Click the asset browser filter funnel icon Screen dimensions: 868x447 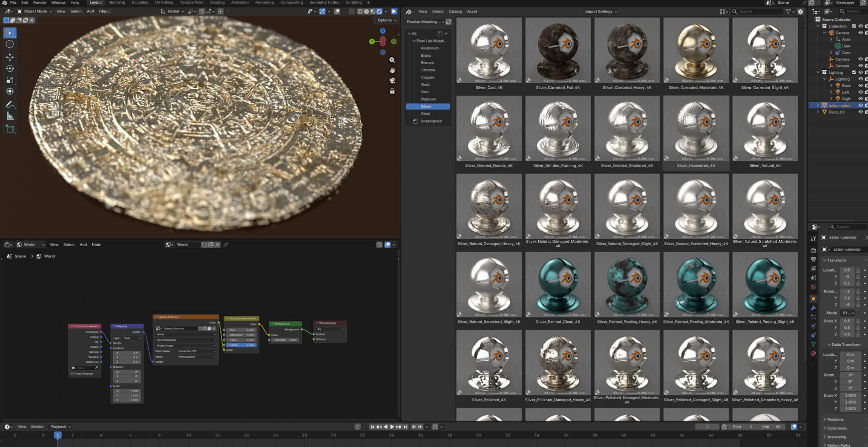tap(788, 11)
